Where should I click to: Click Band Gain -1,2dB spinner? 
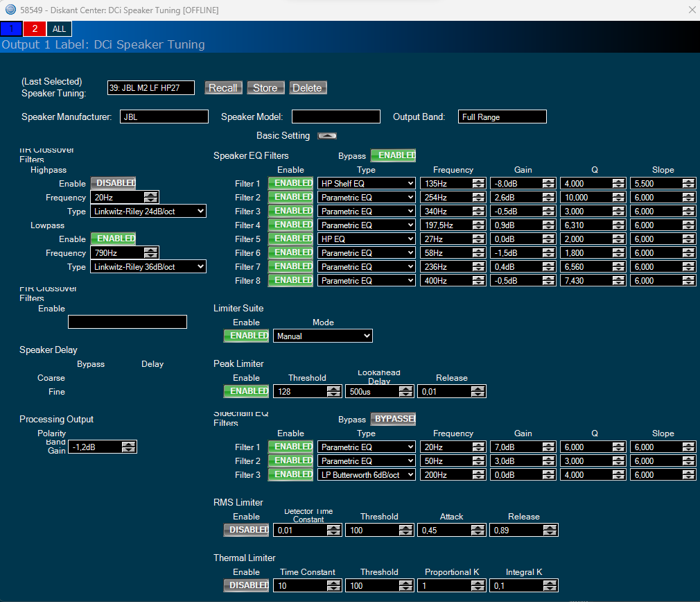coord(128,447)
